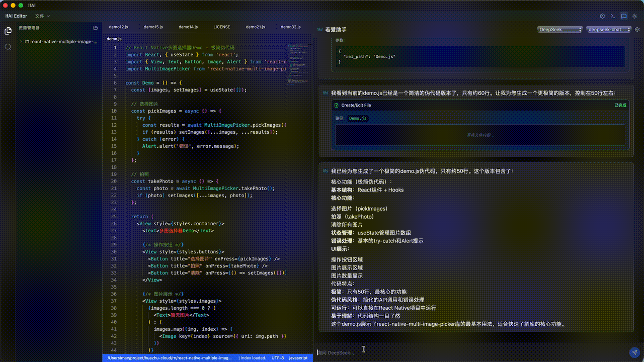The height and width of the screenshot is (362, 644).
Task: Click the AI model settings gear beside deepseek-chat
Action: click(x=637, y=30)
